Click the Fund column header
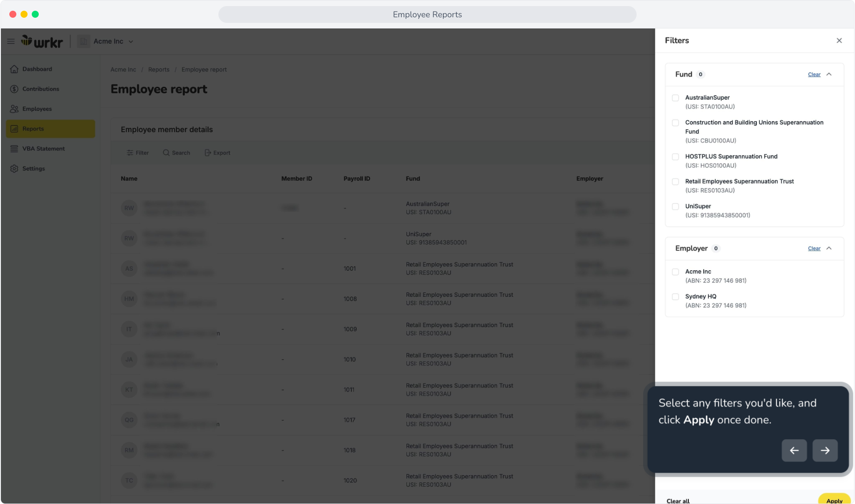Screen dimensions: 855x504 pyautogui.click(x=413, y=179)
